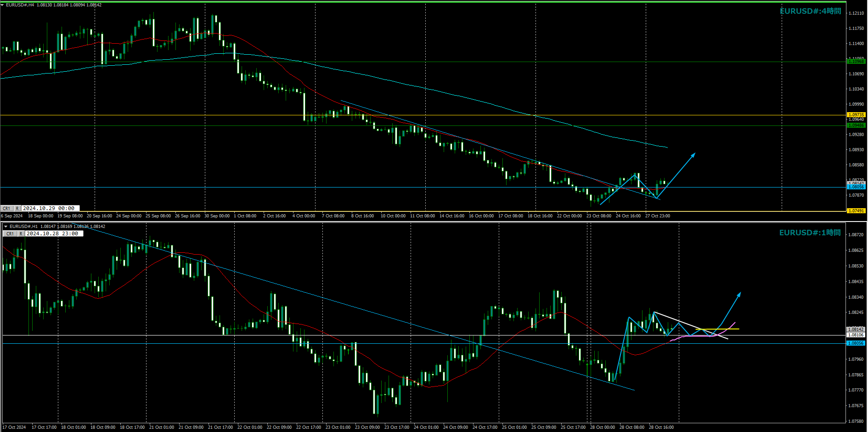Viewport: 868px width, 432px height.
Task: Click the CR1 button on the H4 chart
Action: click(7, 208)
